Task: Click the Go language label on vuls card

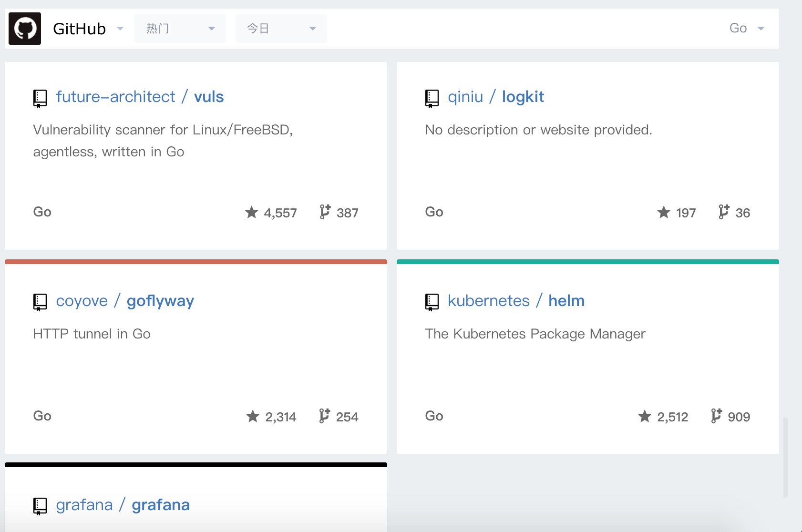Action: pos(42,212)
